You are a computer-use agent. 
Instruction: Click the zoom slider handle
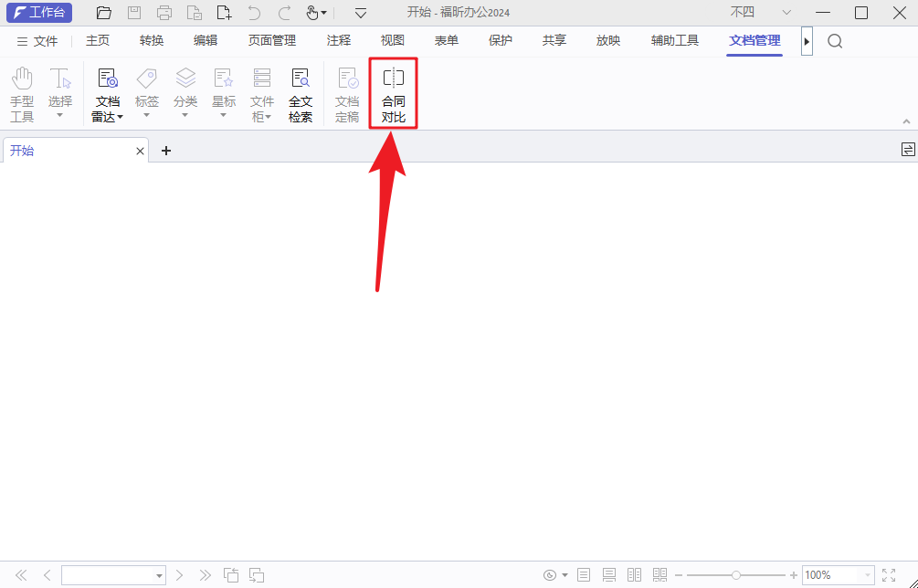pyautogui.click(x=736, y=575)
